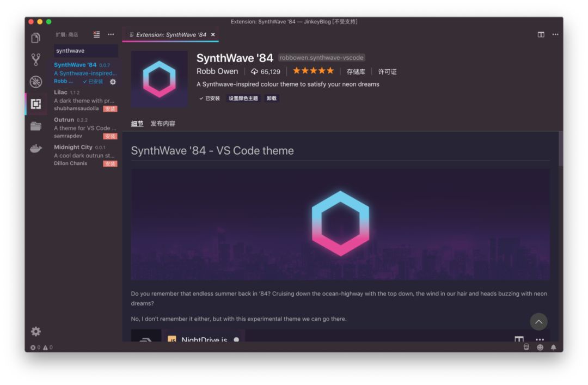This screenshot has height=385, width=588.
Task: Install the Midnight City extension
Action: (x=110, y=163)
